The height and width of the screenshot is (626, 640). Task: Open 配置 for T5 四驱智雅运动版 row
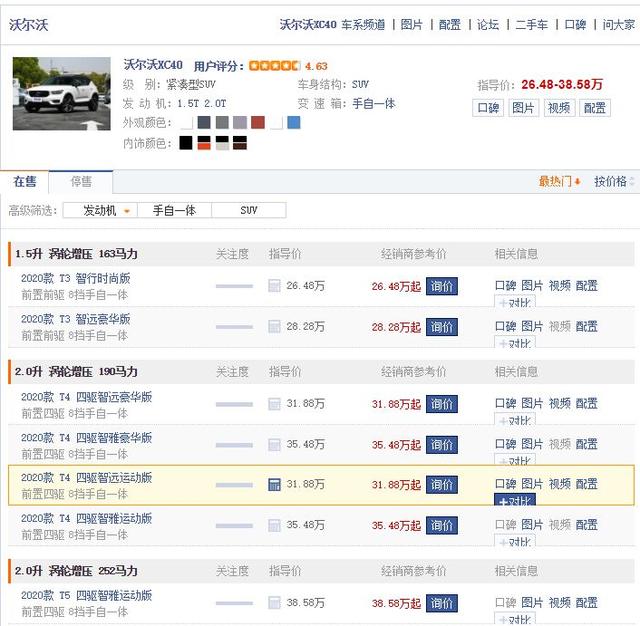click(587, 603)
